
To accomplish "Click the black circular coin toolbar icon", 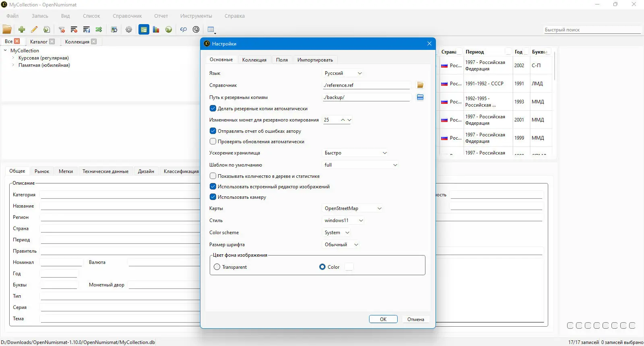I will tap(196, 29).
